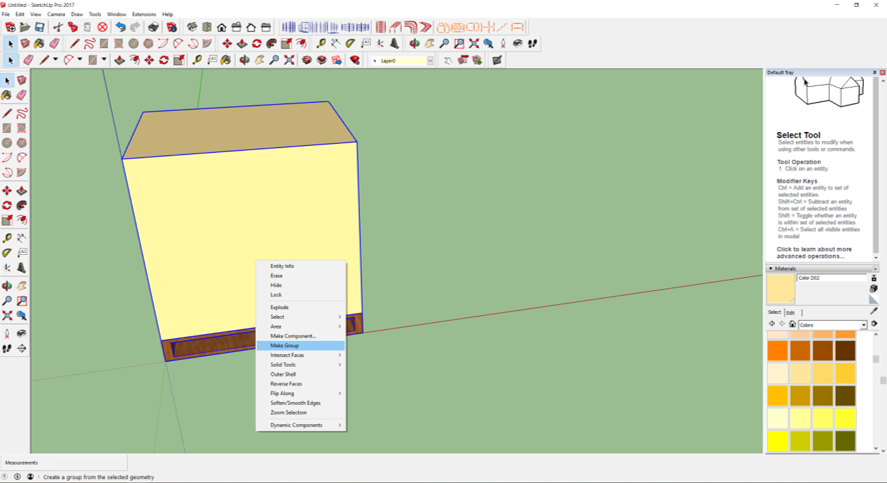Switch to Front view house icon
Image resolution: width=887 pixels, height=483 pixels.
[222, 27]
